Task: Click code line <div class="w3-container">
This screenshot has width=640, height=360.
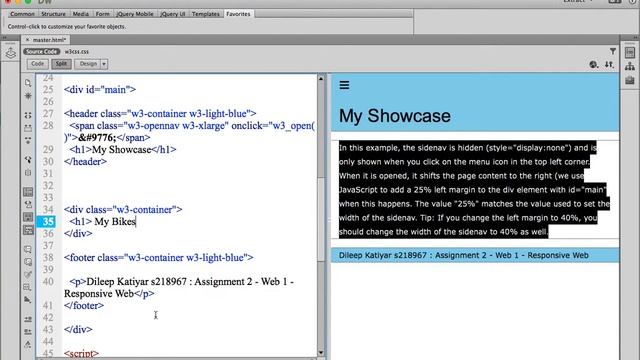Action: tap(123, 209)
